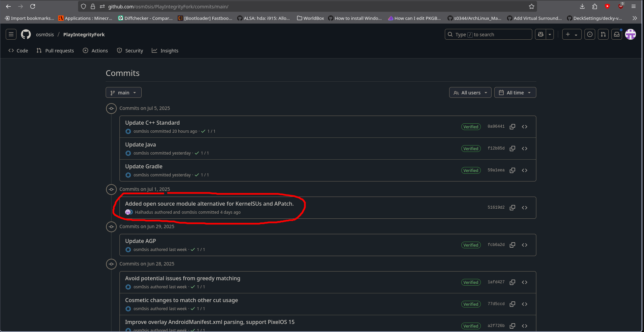
Task: Switch to the Security tab
Action: 130,51
